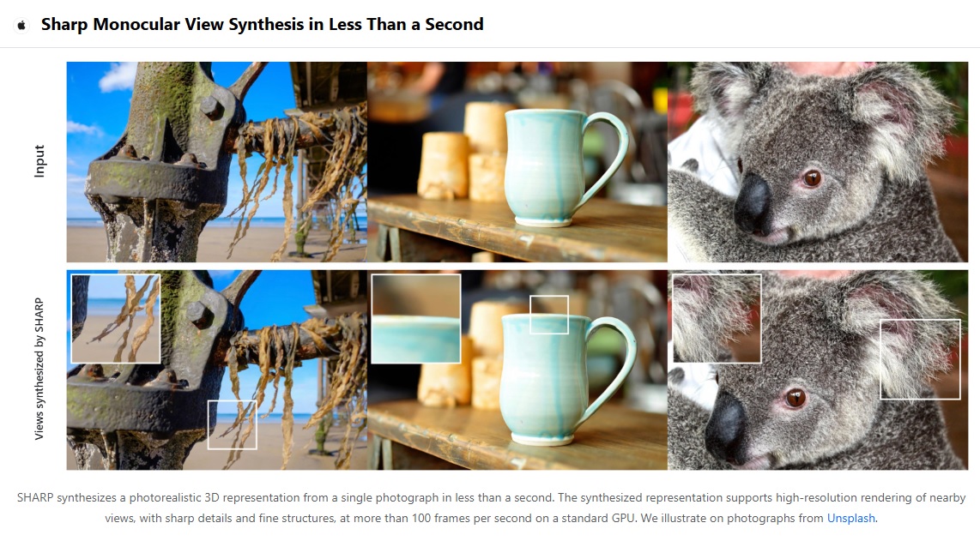The image size is (980, 541).
Task: Select the input turquoise mug photo
Action: point(517,162)
